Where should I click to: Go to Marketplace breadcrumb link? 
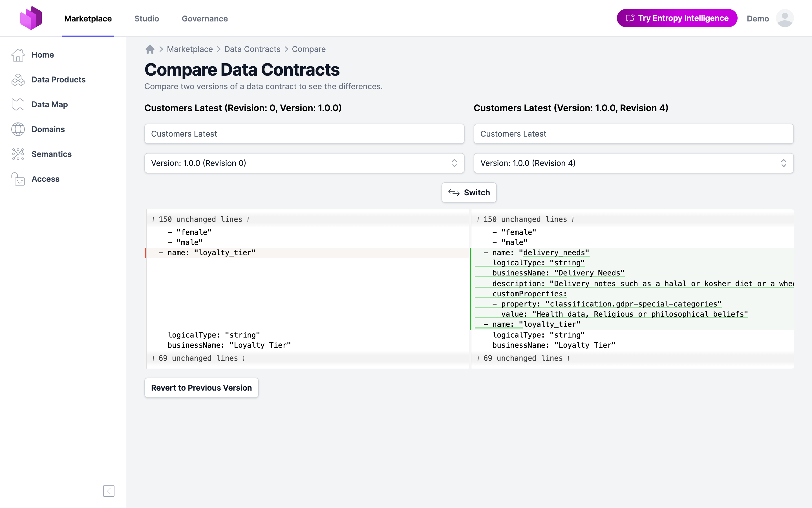(x=189, y=49)
